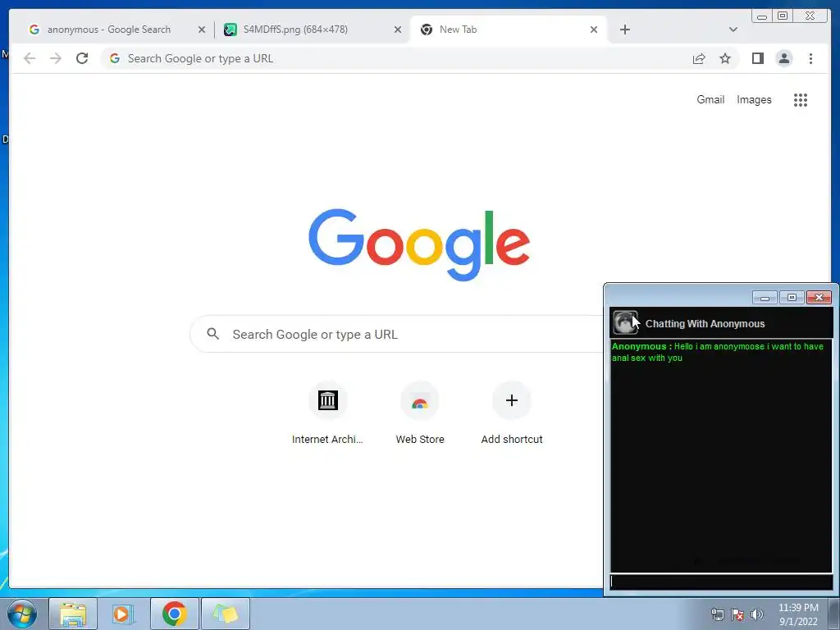Click the Google icon in address bar

pos(115,58)
